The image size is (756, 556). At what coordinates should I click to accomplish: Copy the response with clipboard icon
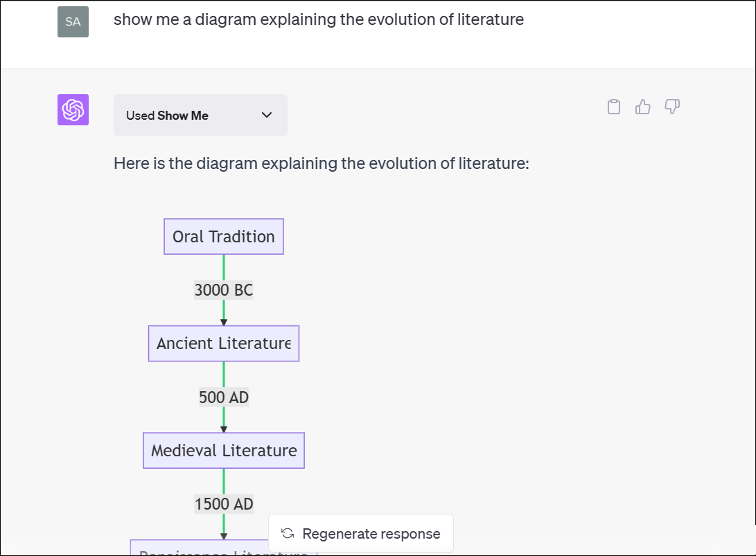pyautogui.click(x=613, y=107)
